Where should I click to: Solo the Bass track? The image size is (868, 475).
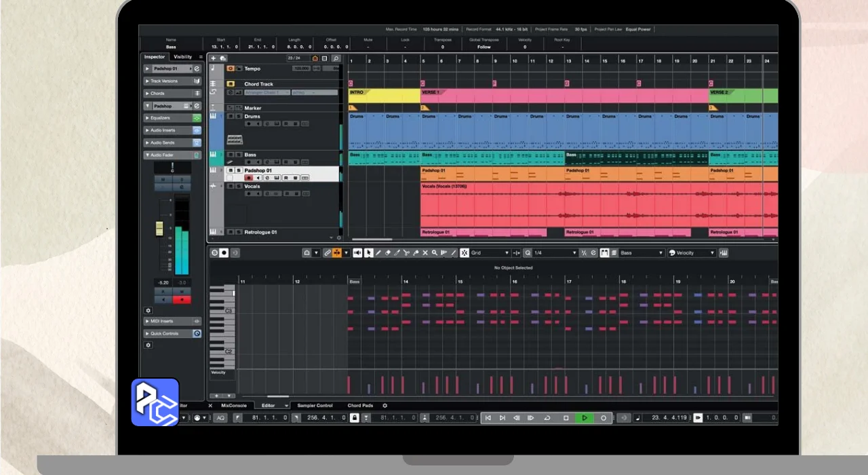click(238, 155)
